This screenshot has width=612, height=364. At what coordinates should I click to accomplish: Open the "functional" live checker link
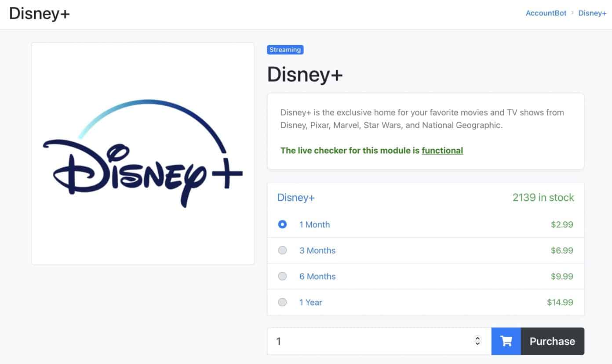tap(442, 151)
